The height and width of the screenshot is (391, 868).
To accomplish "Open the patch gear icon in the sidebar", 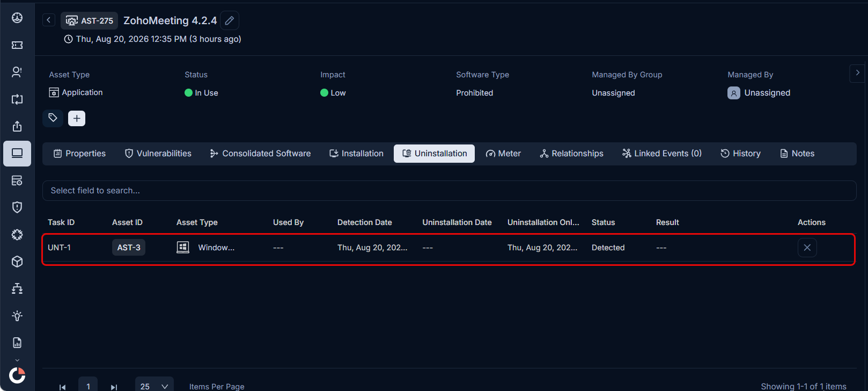I will click(x=17, y=235).
